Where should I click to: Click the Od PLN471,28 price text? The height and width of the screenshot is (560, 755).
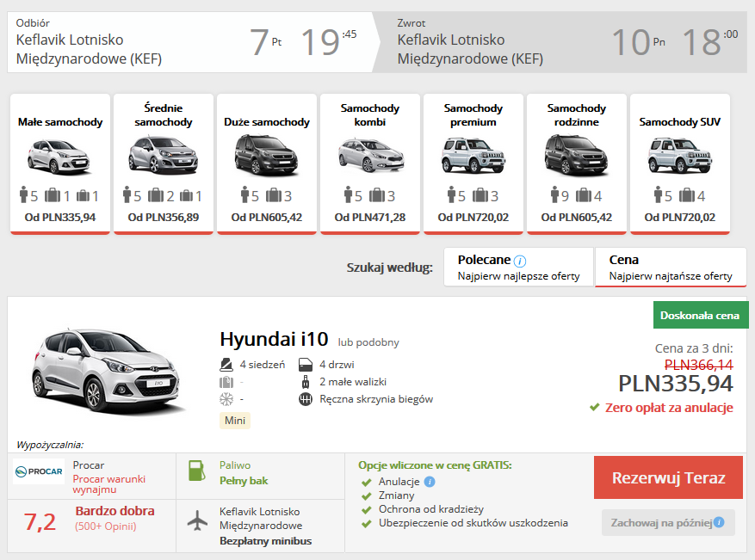coord(370,218)
